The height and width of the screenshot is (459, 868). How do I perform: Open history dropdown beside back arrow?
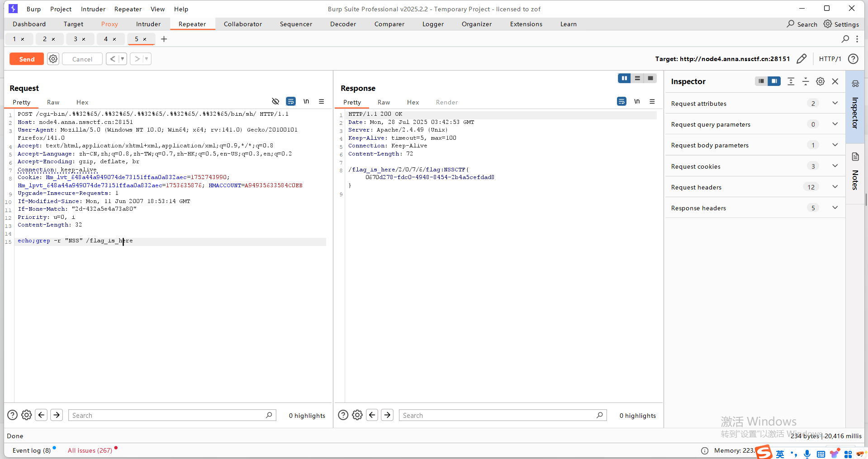[x=123, y=59]
